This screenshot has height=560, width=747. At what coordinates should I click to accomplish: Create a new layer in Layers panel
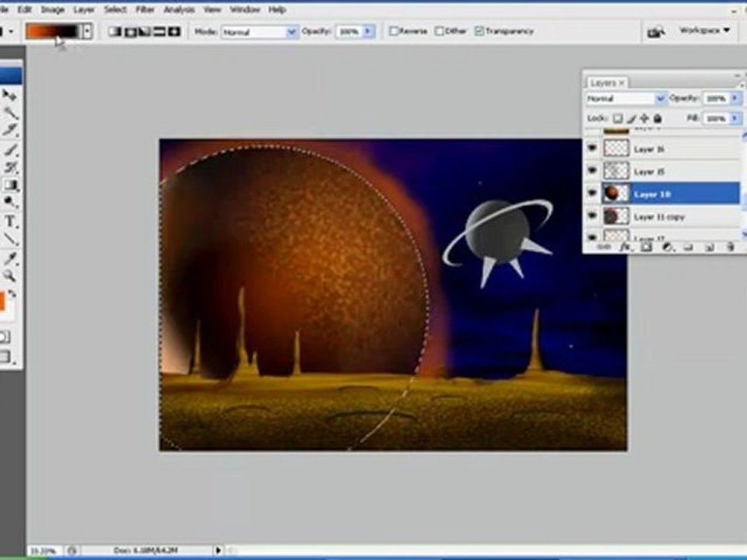coord(709,247)
